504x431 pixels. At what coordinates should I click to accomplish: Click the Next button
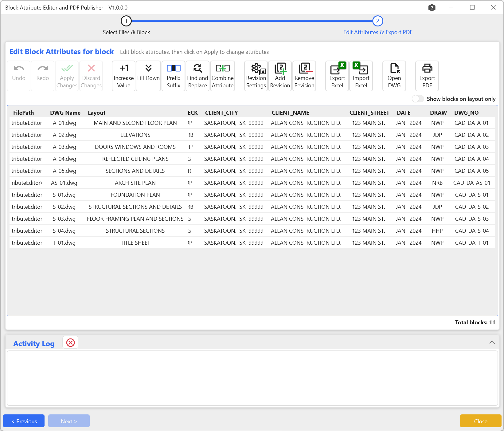coord(69,421)
